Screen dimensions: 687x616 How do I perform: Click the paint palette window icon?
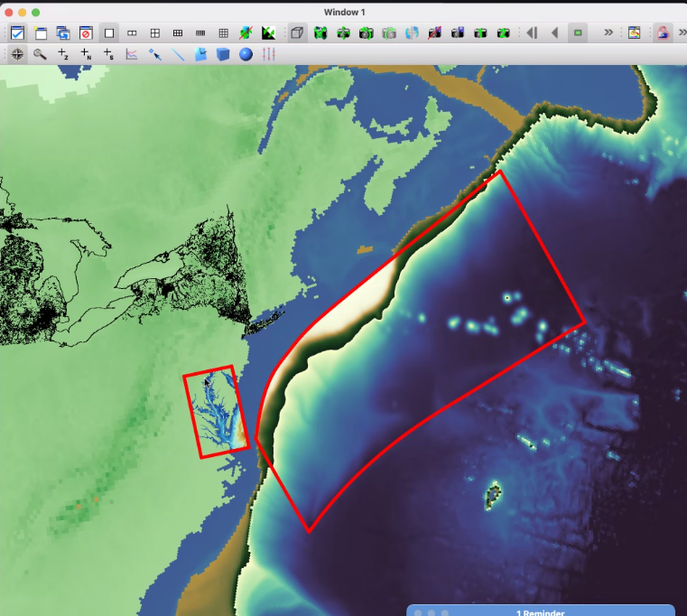point(634,33)
